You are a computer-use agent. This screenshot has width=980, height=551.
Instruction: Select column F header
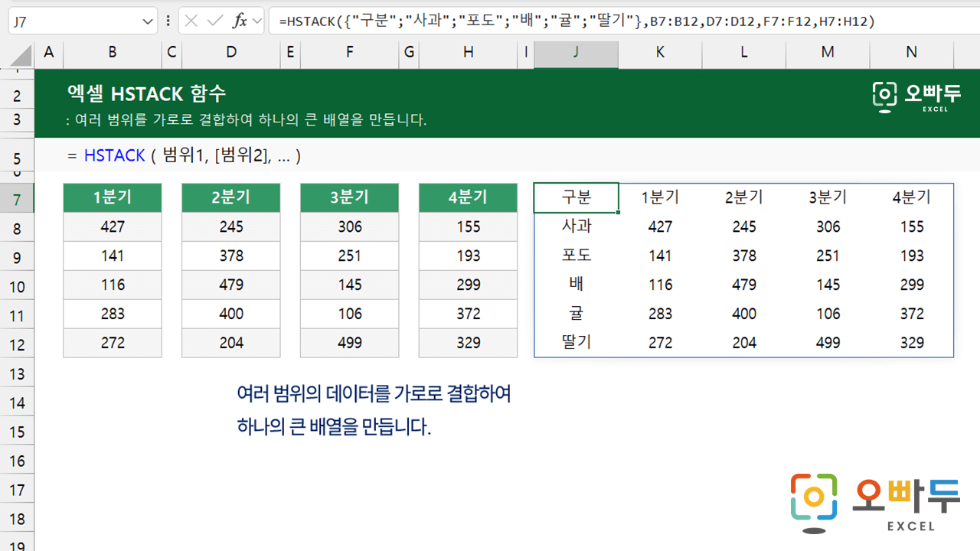click(350, 52)
